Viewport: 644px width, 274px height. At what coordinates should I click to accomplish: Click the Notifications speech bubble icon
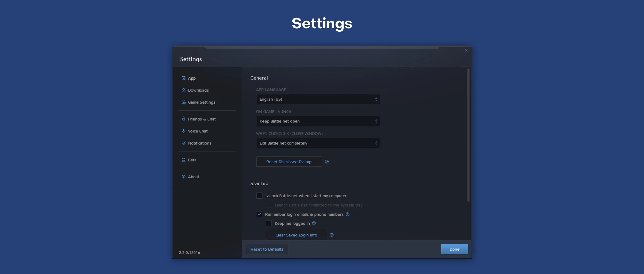183,143
